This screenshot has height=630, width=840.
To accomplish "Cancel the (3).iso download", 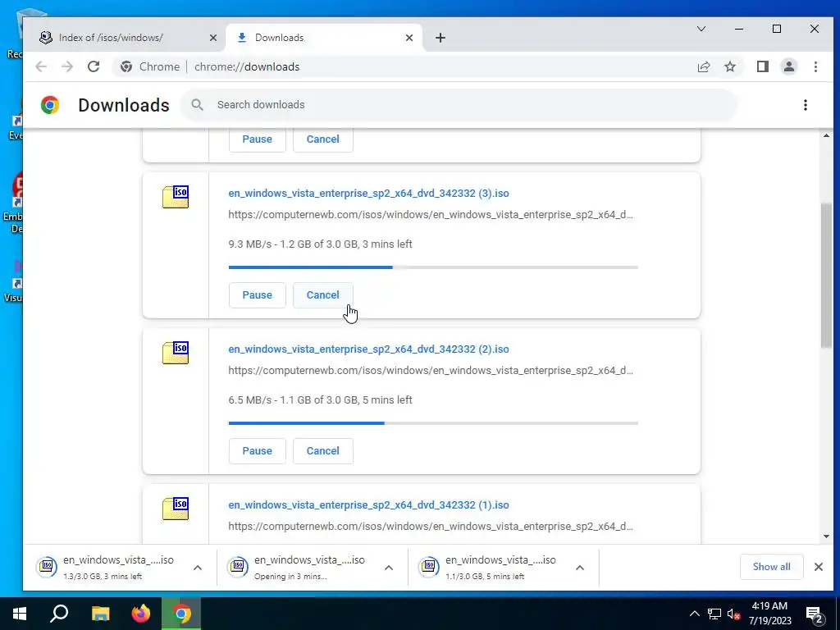I will [323, 295].
